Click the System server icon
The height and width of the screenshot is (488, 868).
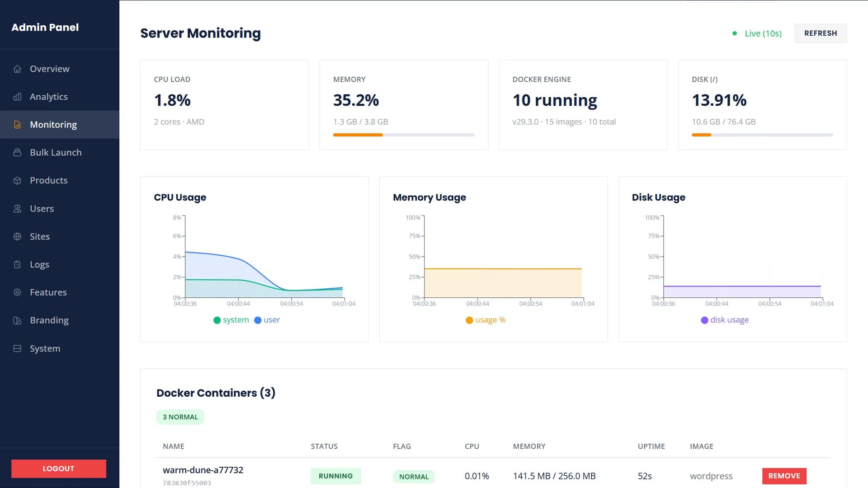[x=17, y=348]
